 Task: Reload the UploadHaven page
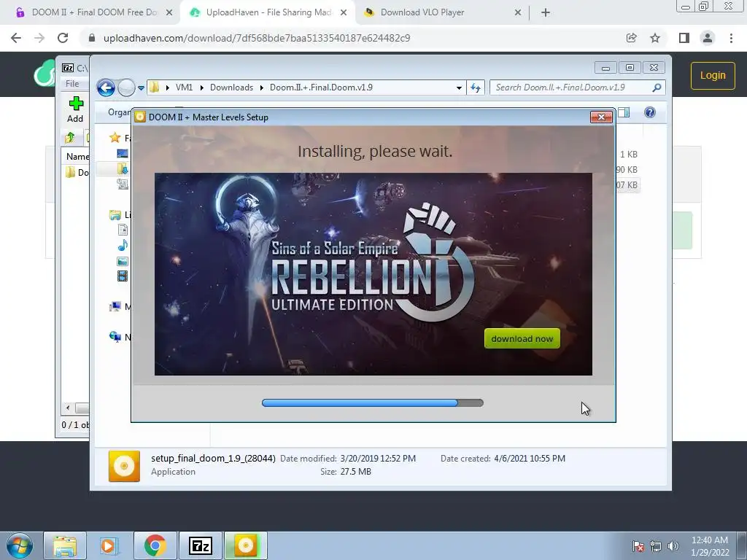pos(63,38)
